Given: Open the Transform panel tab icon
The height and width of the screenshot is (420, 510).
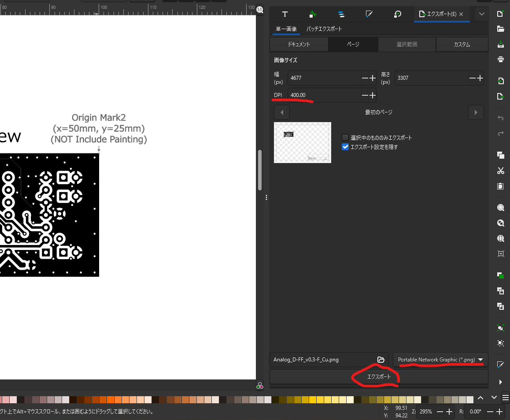Looking at the screenshot, I should point(397,14).
